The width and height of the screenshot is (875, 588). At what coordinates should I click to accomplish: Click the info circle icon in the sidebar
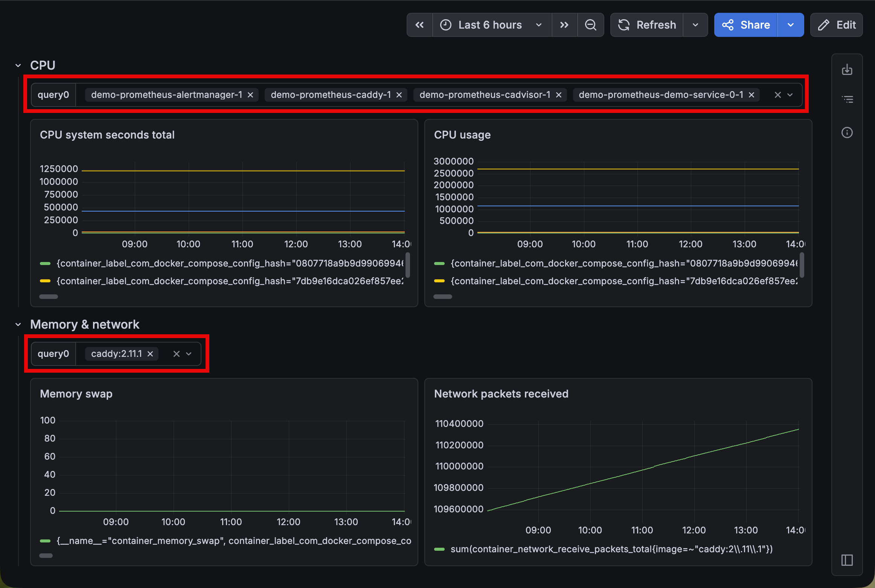847,133
